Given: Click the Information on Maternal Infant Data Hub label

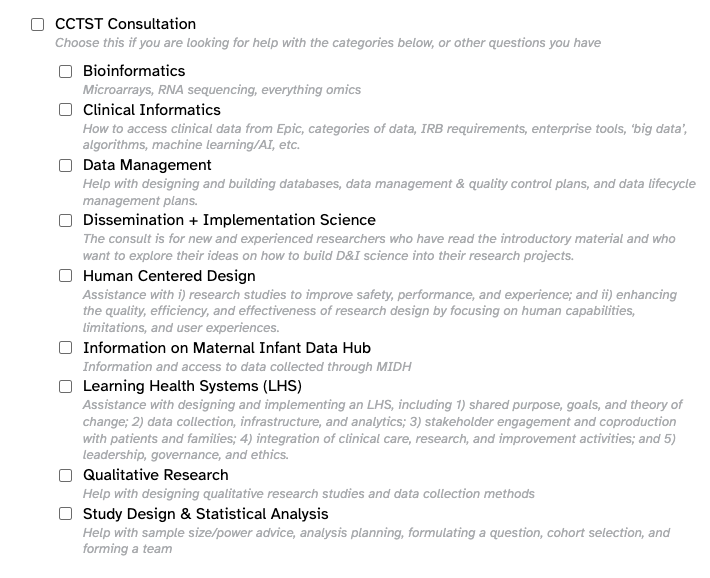Looking at the screenshot, I should 227,348.
